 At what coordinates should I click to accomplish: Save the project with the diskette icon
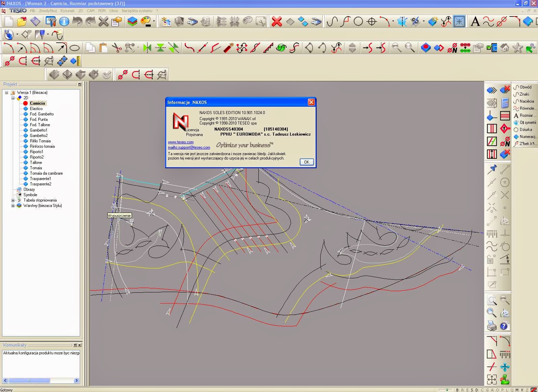pos(35,22)
